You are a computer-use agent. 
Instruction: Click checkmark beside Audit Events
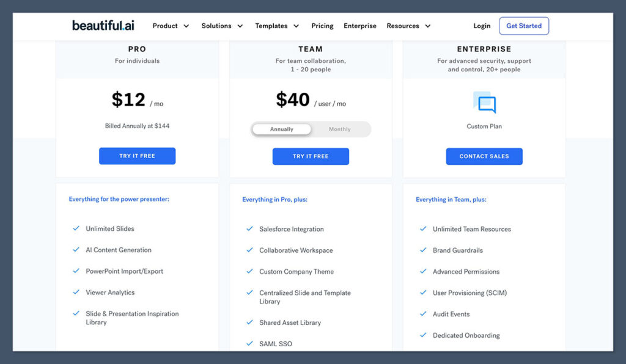(x=423, y=314)
